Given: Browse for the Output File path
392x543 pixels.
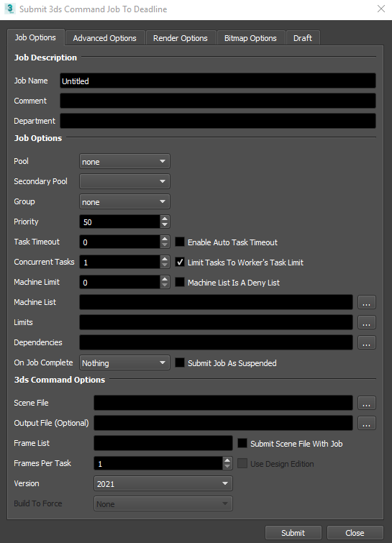Looking at the screenshot, I should [x=366, y=423].
